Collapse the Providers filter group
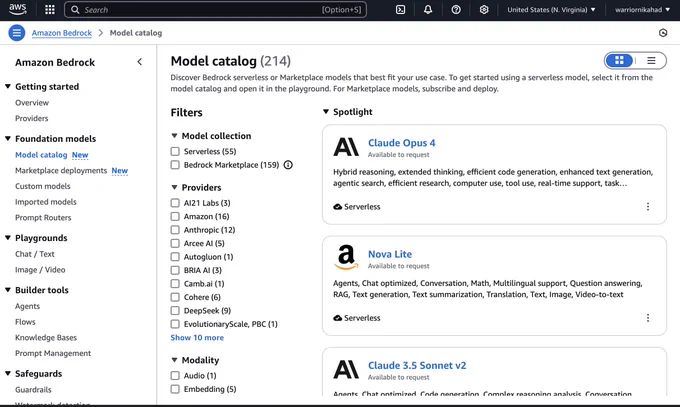 174,187
